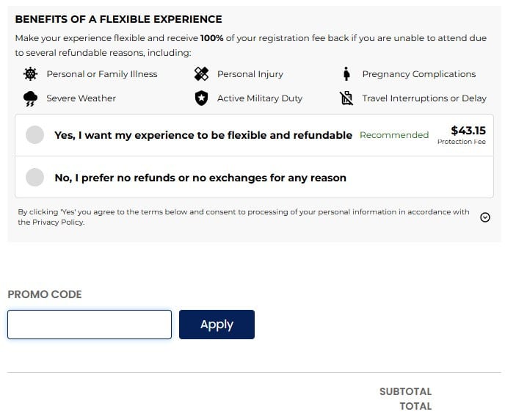This screenshot has height=420, width=505.
Task: Click the Pregnancy Complications icon
Action: click(346, 74)
